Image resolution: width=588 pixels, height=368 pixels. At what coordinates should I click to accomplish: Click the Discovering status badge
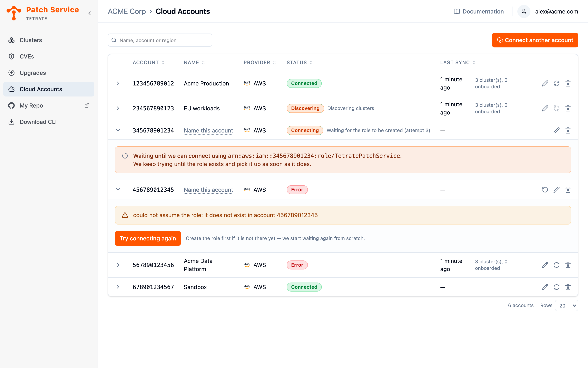[305, 108]
